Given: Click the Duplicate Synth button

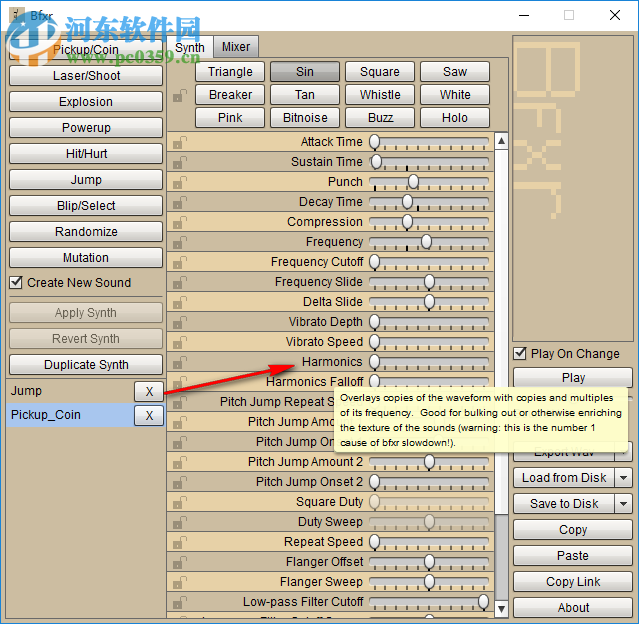Looking at the screenshot, I should pyautogui.click(x=86, y=364).
